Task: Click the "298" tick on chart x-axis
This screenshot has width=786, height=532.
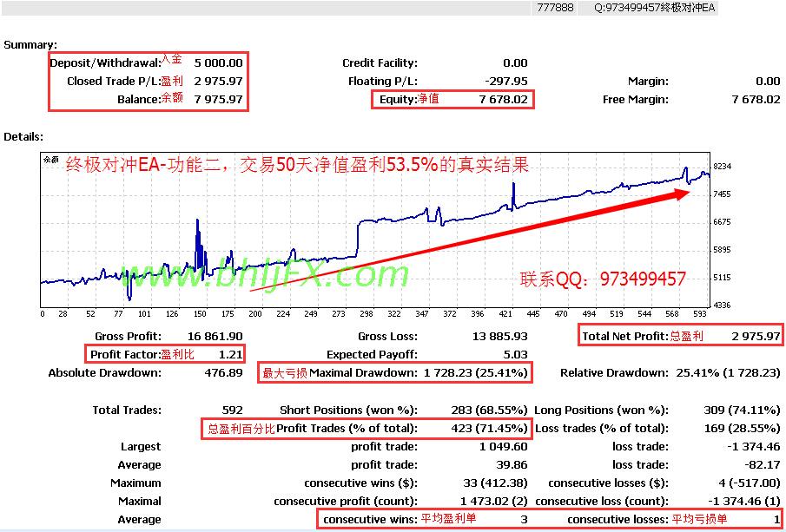Action: click(x=367, y=314)
